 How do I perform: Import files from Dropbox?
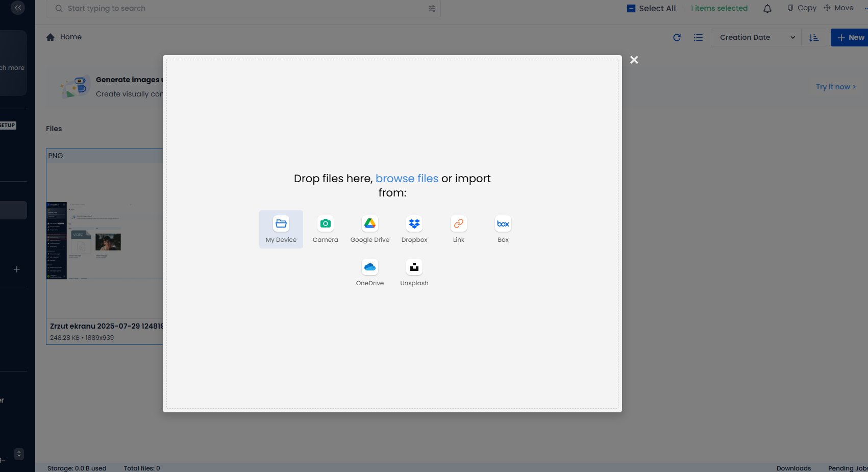point(414,229)
